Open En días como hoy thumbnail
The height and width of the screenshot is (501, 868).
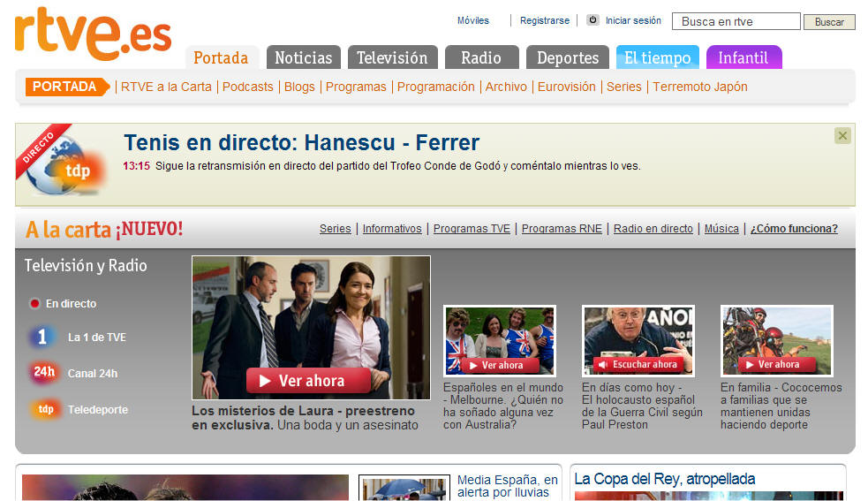coord(638,340)
